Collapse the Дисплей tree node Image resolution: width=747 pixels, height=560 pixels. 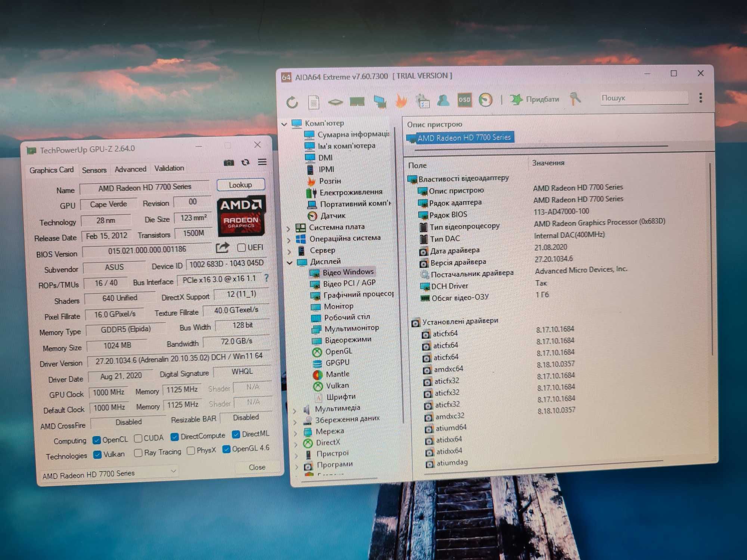coord(289,263)
